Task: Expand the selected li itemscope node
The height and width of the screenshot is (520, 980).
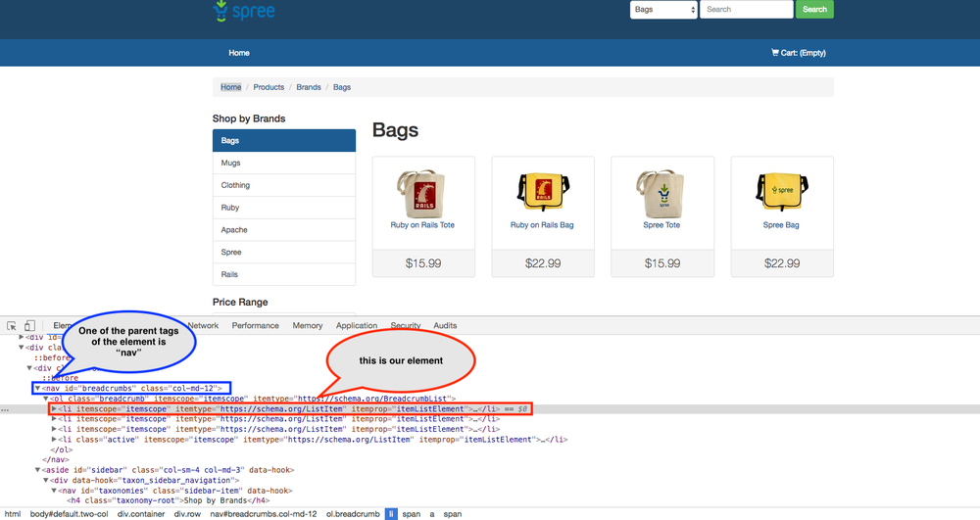Action: pos(54,409)
